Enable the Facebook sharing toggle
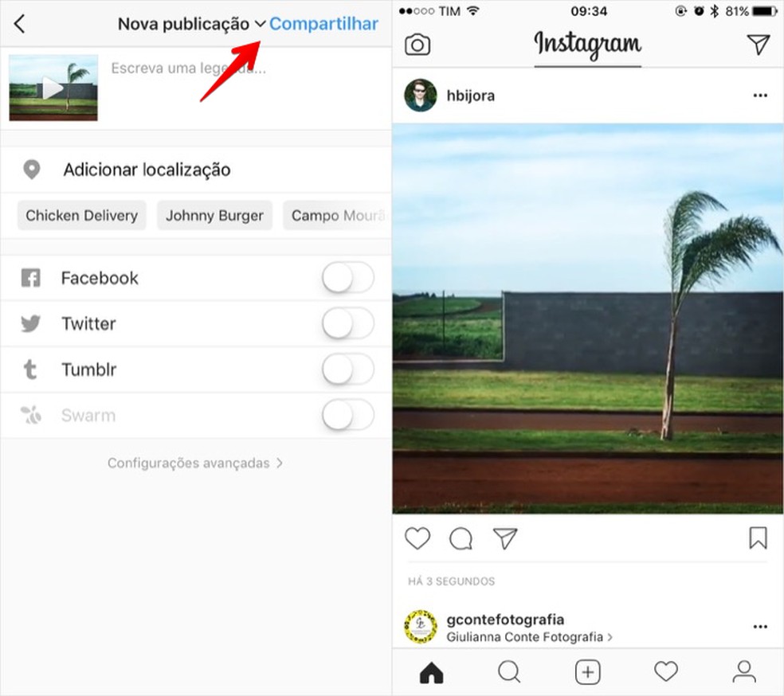 [348, 278]
